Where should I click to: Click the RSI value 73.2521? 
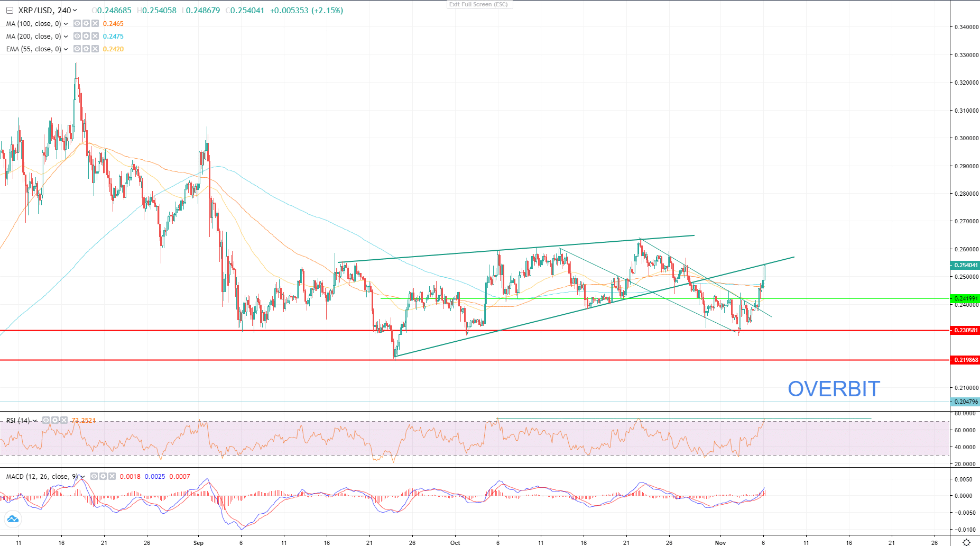[x=84, y=421]
